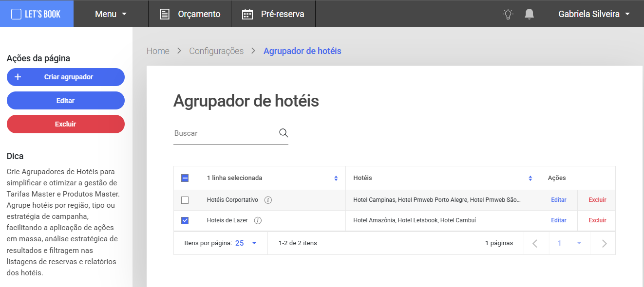Expand the Gabriela Silveira user menu
Image resolution: width=644 pixels, height=287 pixels.
tap(594, 14)
